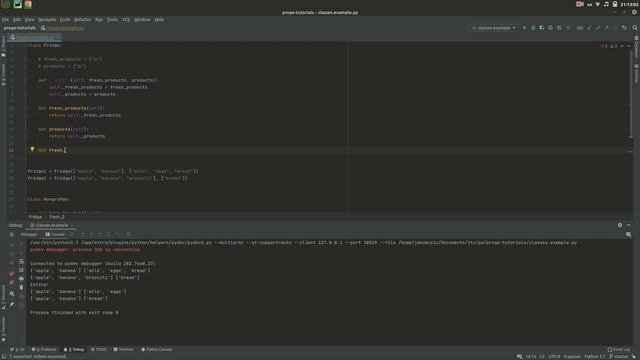The height and width of the screenshot is (360, 640).
Task: Run the classes.example configuration
Action: (x=524, y=28)
